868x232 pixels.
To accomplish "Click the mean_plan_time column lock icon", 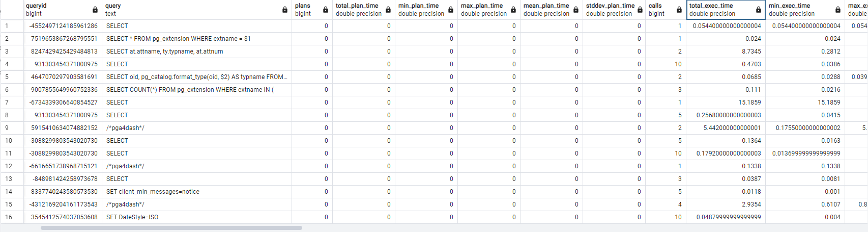I will coord(576,10).
